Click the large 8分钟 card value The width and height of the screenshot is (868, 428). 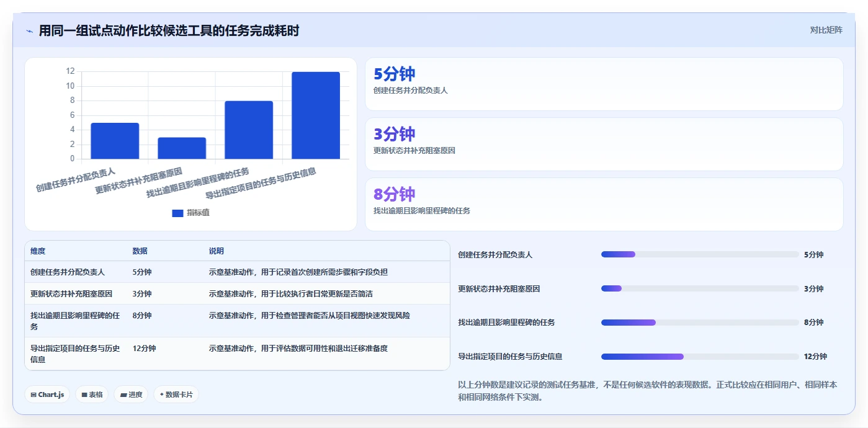pyautogui.click(x=395, y=194)
